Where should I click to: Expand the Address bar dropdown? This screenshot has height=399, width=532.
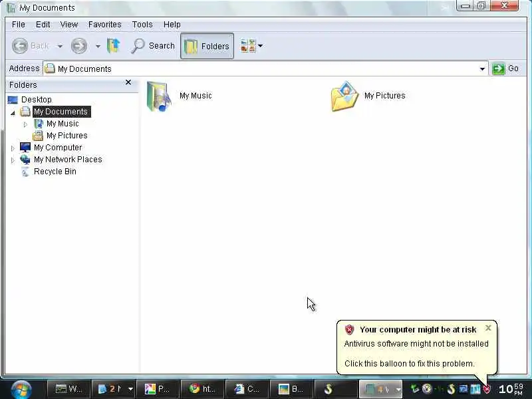click(x=482, y=69)
